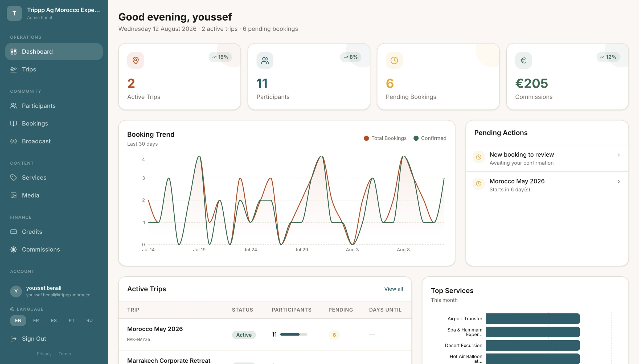
Task: Open the Bookings menu item
Action: pos(54,124)
